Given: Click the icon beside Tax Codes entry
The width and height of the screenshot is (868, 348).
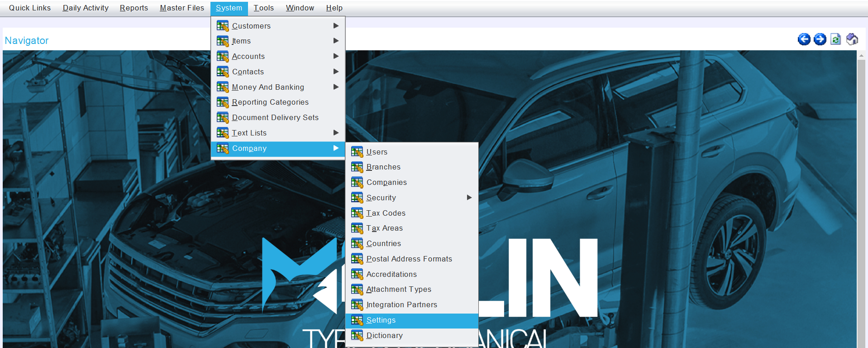Looking at the screenshot, I should pyautogui.click(x=357, y=213).
